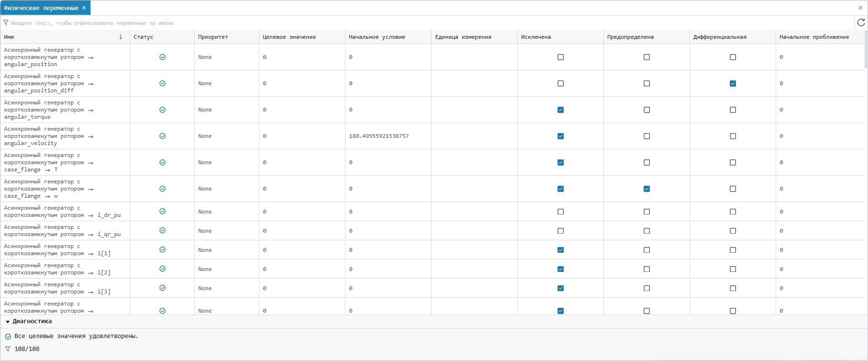Click the initial approximation 0 in i_qr_pu row
Screen dimensions: 868x361
(819, 231)
